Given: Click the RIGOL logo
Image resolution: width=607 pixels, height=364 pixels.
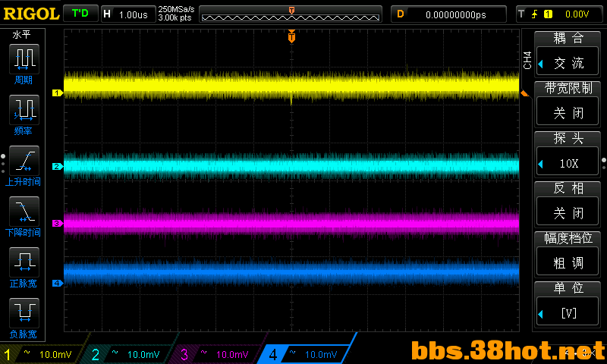Looking at the screenshot, I should (31, 14).
